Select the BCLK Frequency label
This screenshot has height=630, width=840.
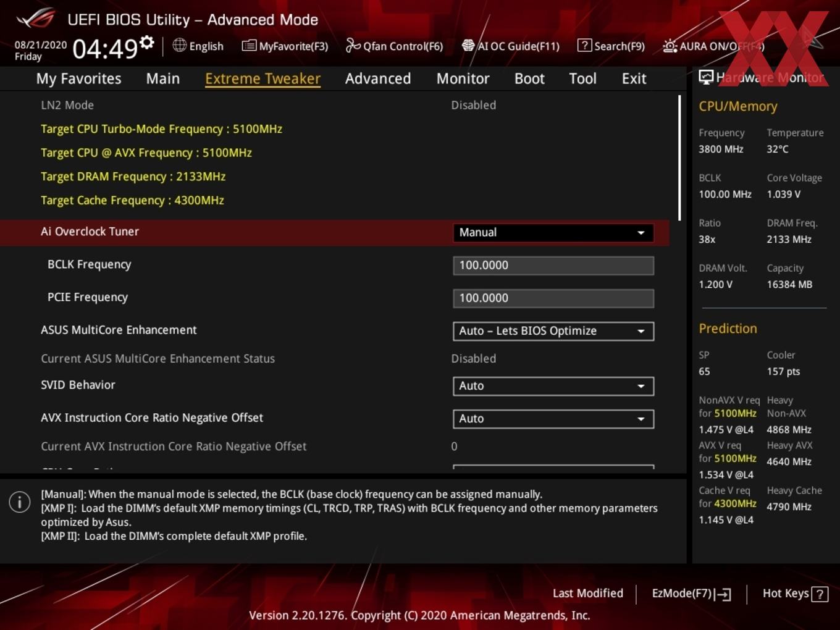click(x=89, y=264)
